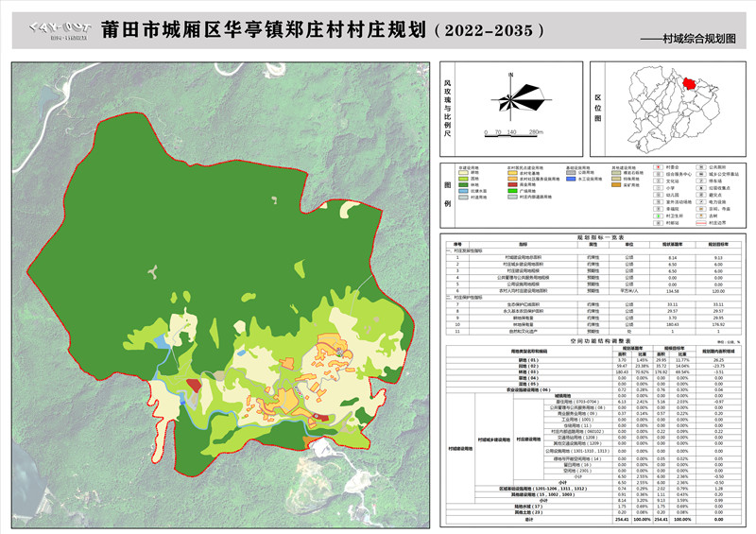This screenshot has width=756, height=534.
Task: Click the scale bar under the wind rose
Action: click(x=511, y=131)
